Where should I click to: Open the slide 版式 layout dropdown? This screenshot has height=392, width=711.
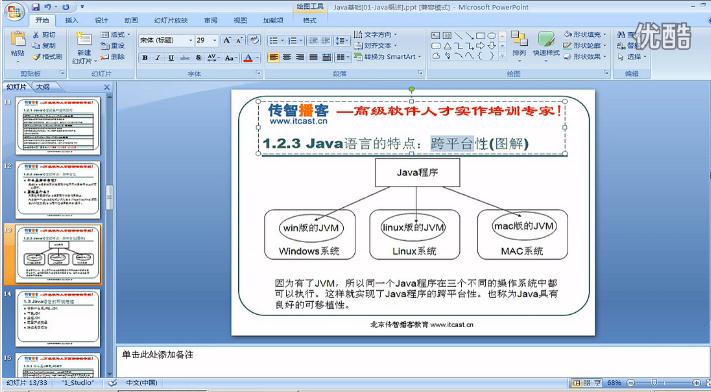(x=115, y=34)
